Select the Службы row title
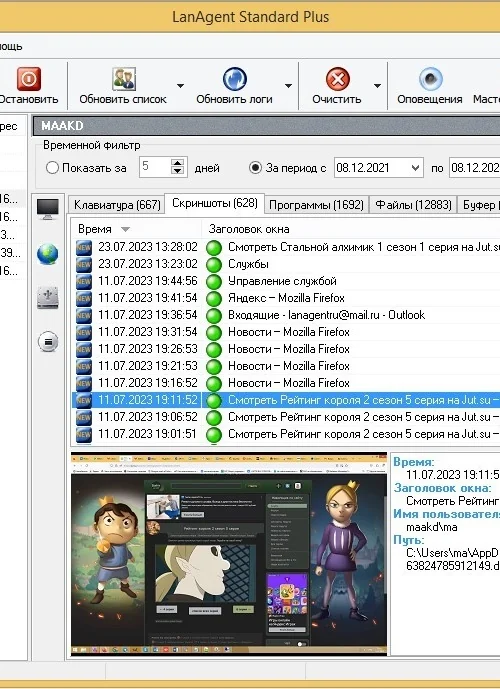The width and height of the screenshot is (500, 689). [x=248, y=264]
